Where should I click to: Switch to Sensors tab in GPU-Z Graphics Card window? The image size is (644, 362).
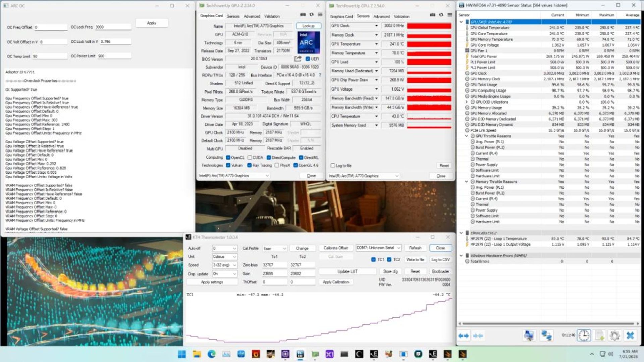coord(233,16)
